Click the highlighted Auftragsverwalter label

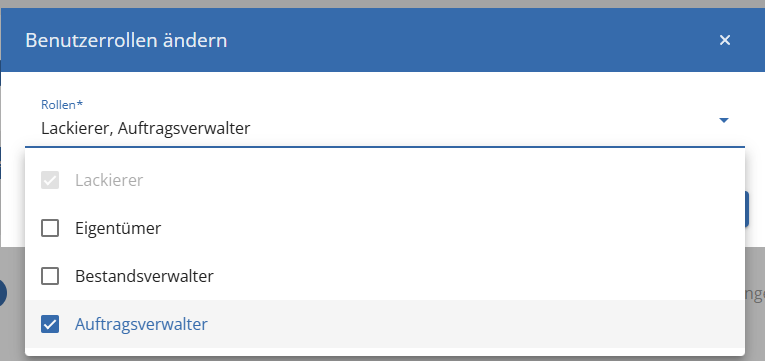pyautogui.click(x=141, y=324)
